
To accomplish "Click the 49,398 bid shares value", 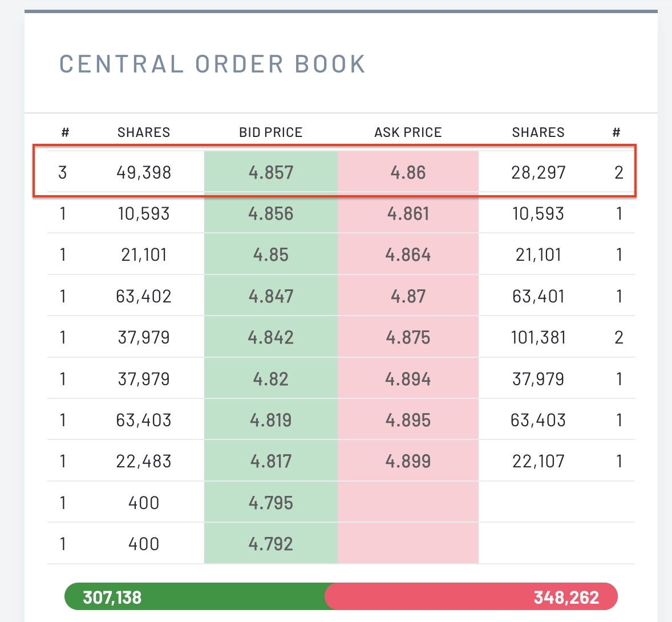I will point(144,172).
